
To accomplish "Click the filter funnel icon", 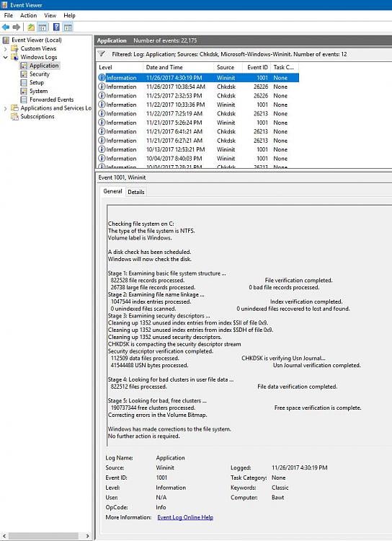I will 102,54.
